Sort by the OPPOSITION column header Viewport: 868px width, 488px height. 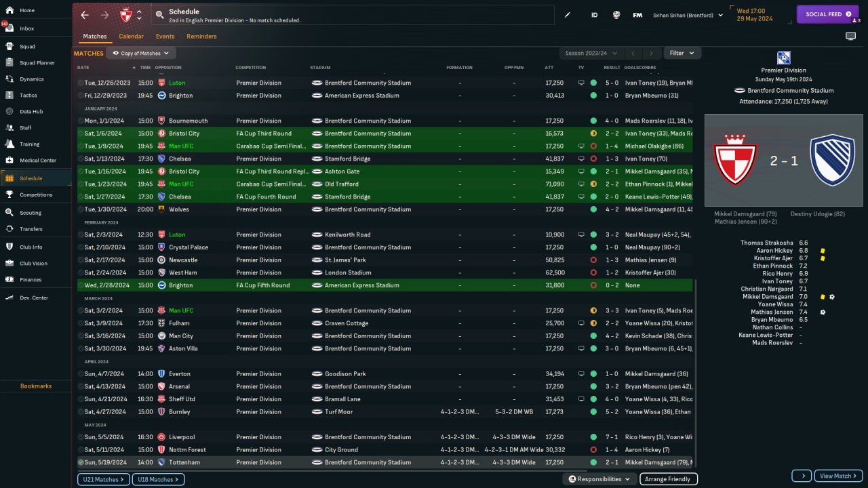tap(168, 68)
